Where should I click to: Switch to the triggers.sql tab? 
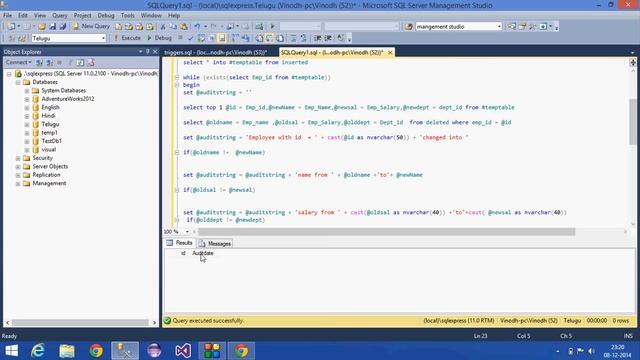tap(216, 53)
